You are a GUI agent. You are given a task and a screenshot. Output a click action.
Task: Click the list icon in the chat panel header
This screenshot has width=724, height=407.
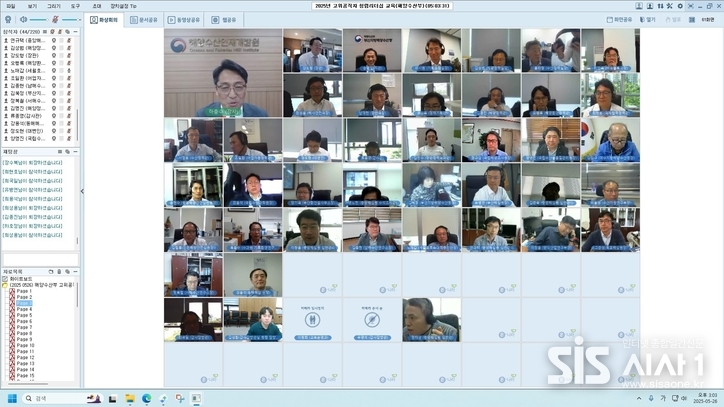point(60,152)
